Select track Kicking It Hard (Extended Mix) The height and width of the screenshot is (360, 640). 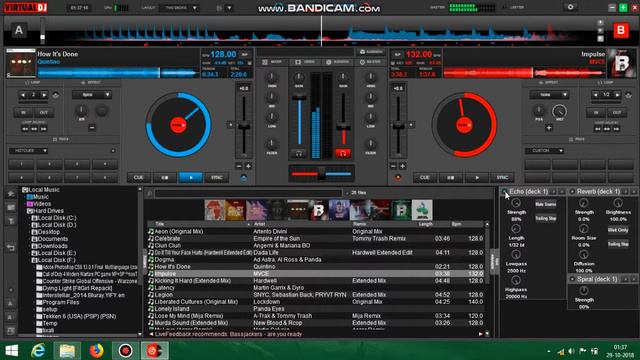316,281
